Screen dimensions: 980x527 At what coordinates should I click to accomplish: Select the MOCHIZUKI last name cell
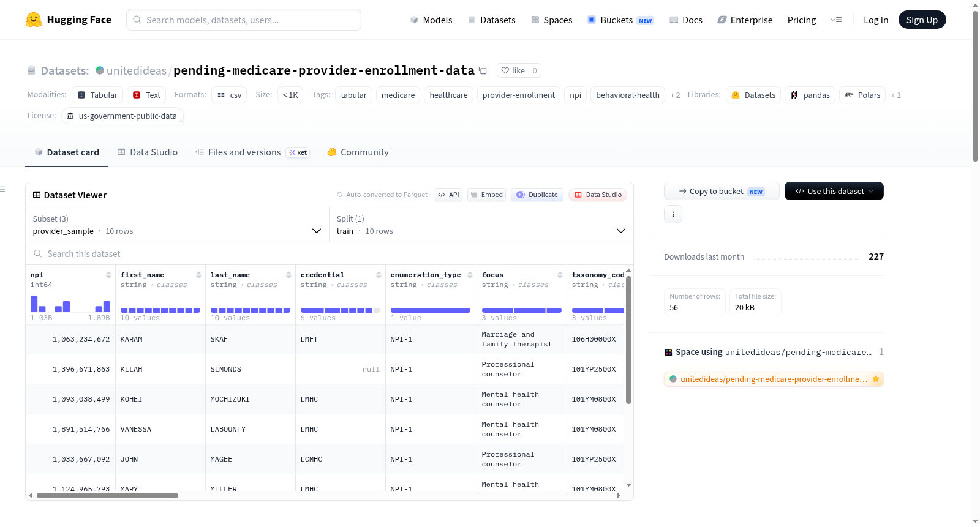pyautogui.click(x=251, y=399)
